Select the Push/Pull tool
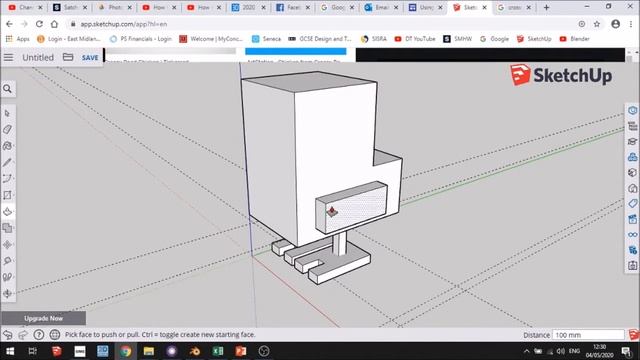This screenshot has height=360, width=640. (x=7, y=211)
